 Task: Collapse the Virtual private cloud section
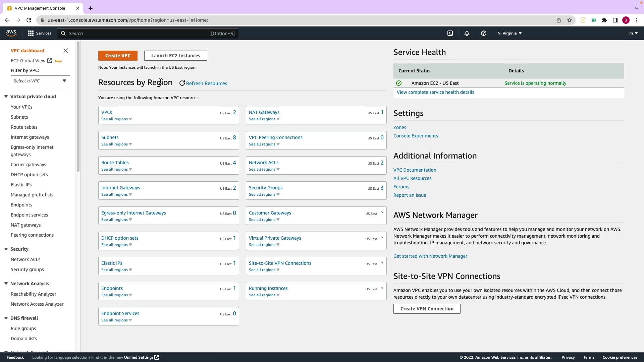pyautogui.click(x=6, y=97)
